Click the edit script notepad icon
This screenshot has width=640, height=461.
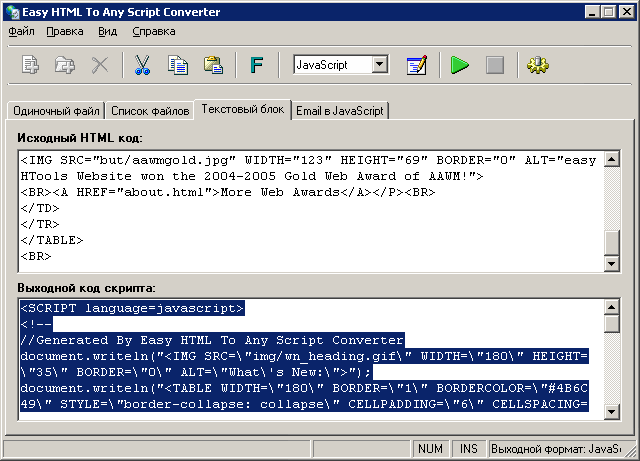417,65
